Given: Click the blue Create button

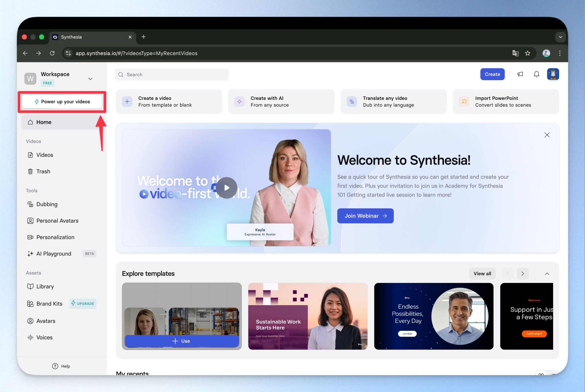Looking at the screenshot, I should click(x=492, y=74).
